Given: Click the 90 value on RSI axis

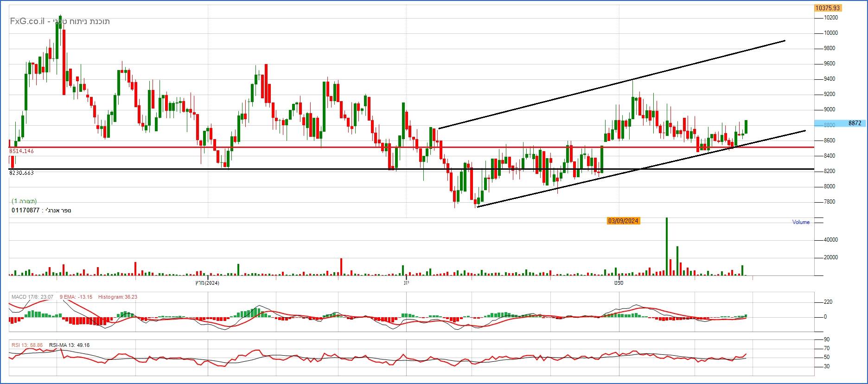Looking at the screenshot, I should [827, 339].
